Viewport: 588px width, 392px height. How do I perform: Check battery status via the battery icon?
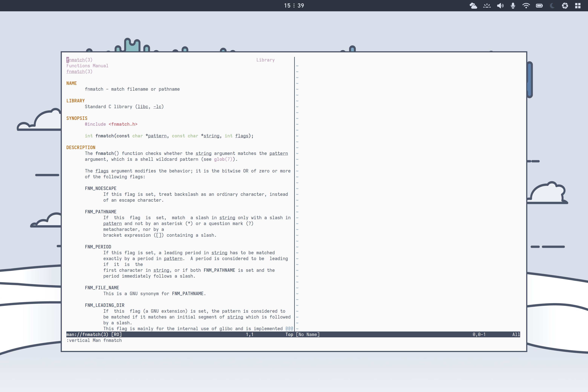[539, 5]
